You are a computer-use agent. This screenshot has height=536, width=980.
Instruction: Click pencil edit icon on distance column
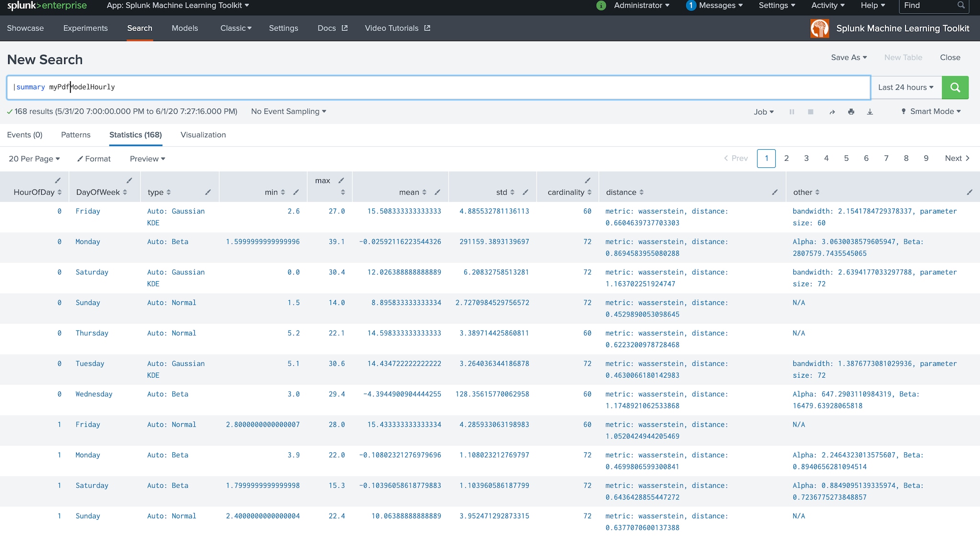tap(775, 192)
